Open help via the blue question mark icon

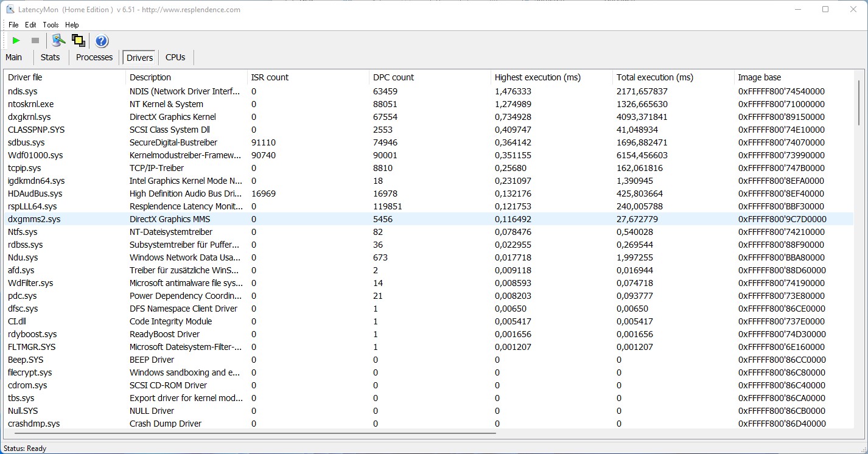(102, 41)
